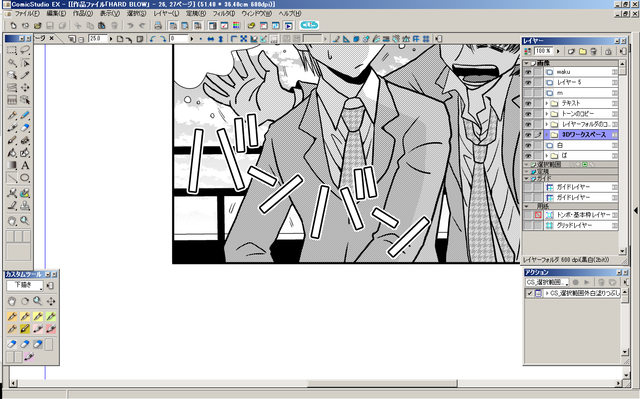Click the new page icon
This screenshot has width=640, height=399.
(13, 25)
